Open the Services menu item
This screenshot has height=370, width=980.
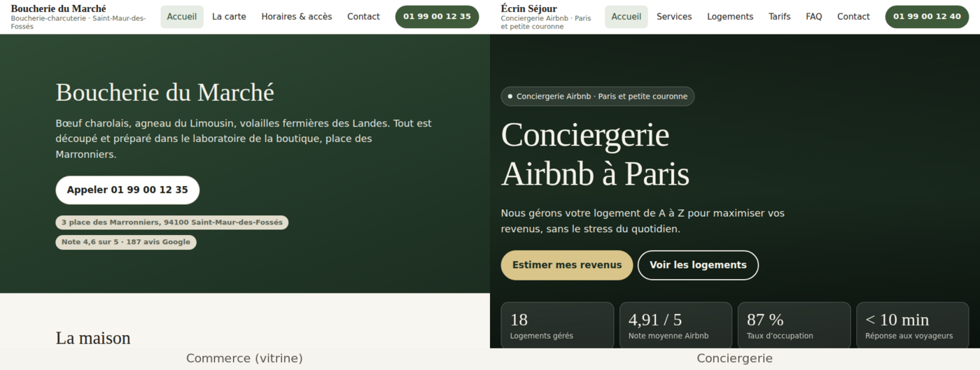point(674,17)
